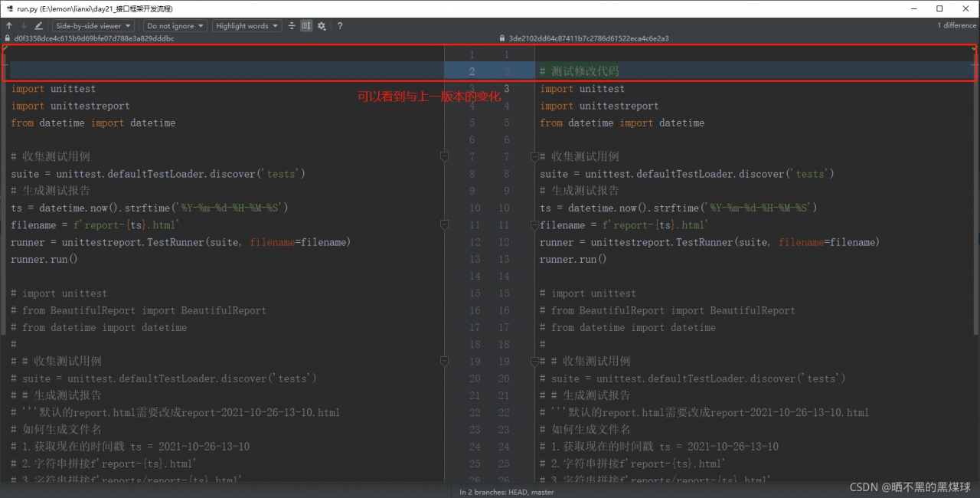This screenshot has height=498, width=980.
Task: Collapse right pane fold marker at line 19
Action: (535, 362)
